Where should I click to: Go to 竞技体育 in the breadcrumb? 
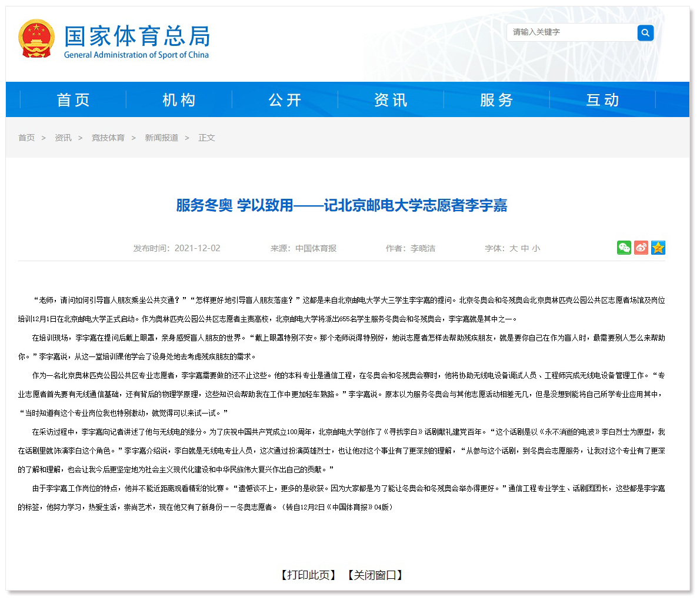108,138
